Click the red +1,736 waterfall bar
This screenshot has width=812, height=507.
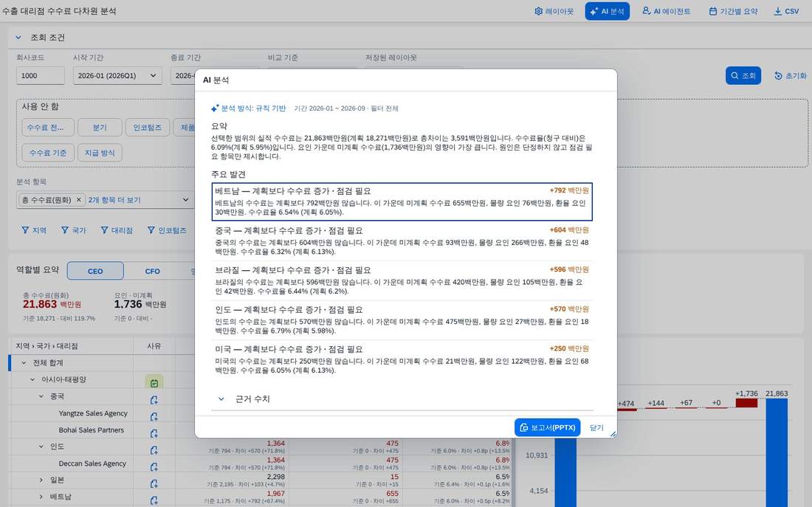pos(746,402)
